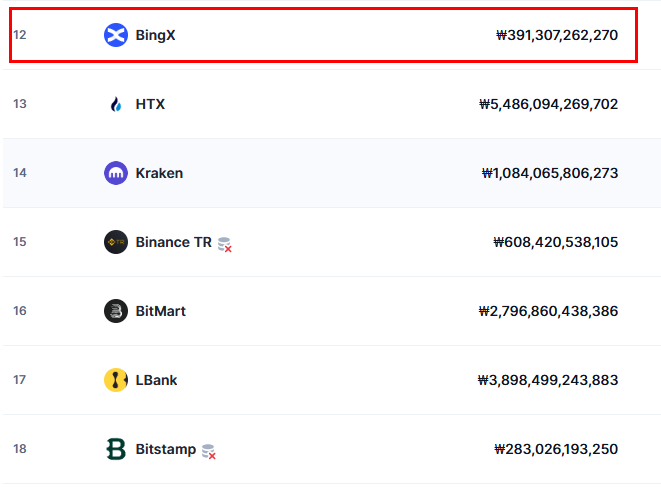Click the reserves warning icon beside Binance TR
Viewport: 661px width, 495px height.
(x=225, y=245)
